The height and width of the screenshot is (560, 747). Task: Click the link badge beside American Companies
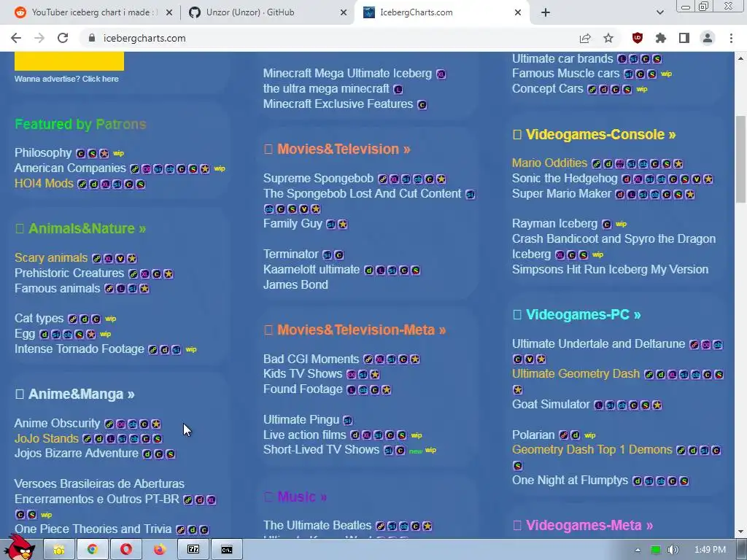coord(135,169)
